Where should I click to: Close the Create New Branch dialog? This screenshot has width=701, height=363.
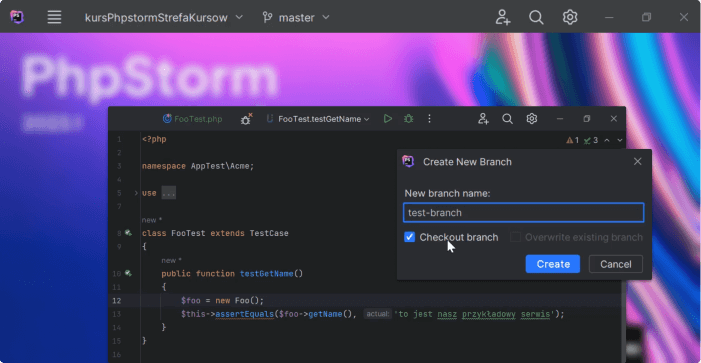pos(638,161)
